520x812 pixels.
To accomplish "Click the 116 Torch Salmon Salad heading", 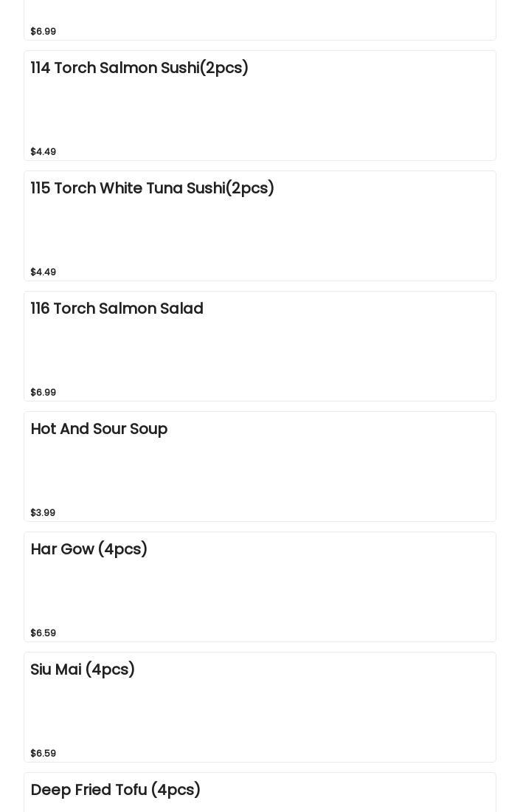I will (x=117, y=309).
